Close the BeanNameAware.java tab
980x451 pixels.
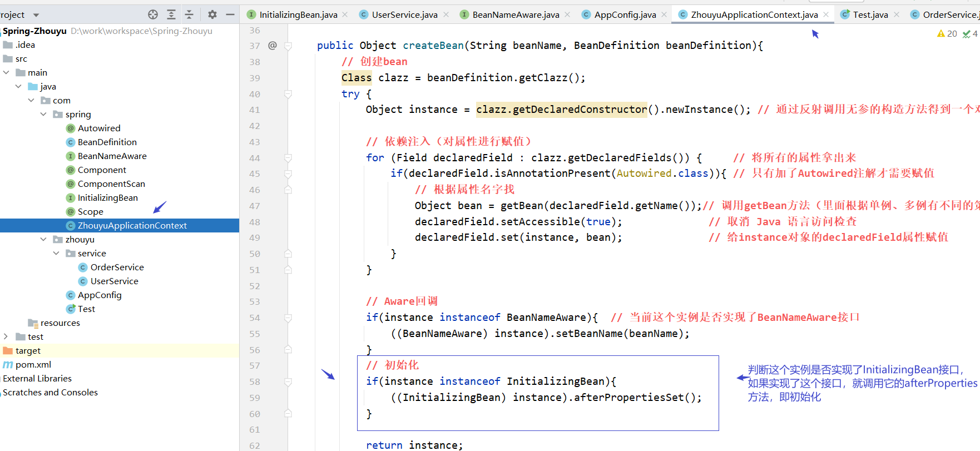[x=567, y=14]
